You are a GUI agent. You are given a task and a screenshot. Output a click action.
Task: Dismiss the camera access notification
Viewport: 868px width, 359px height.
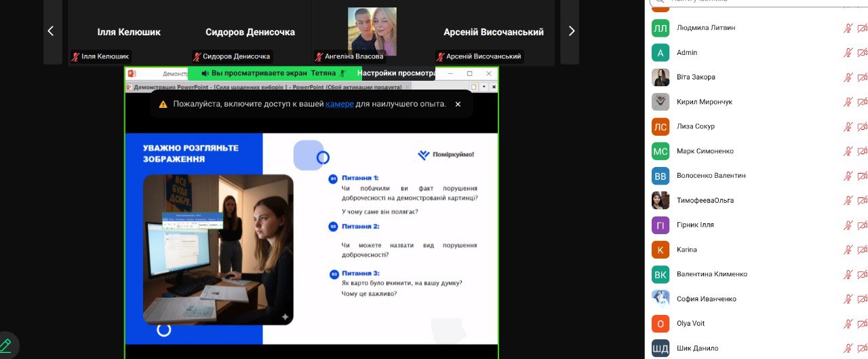click(458, 105)
